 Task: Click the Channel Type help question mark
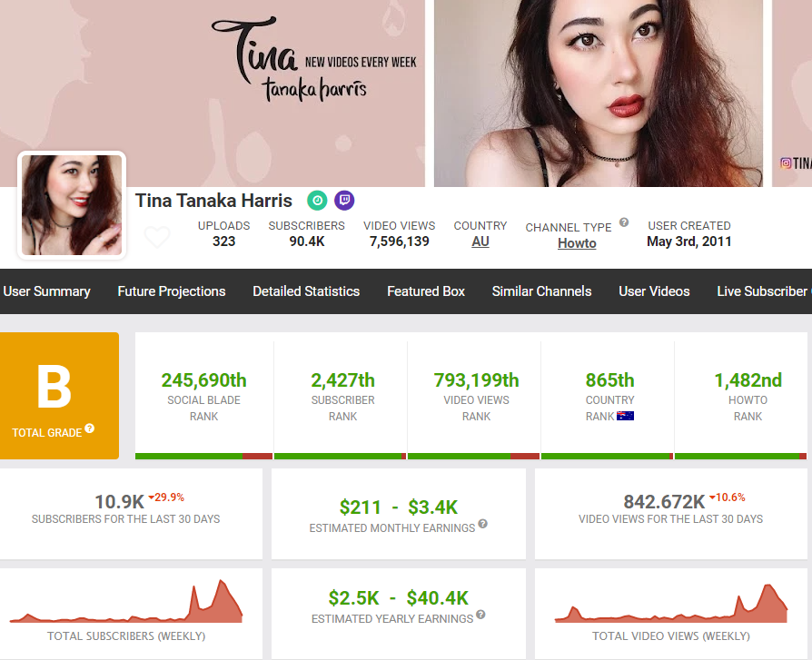tap(624, 222)
